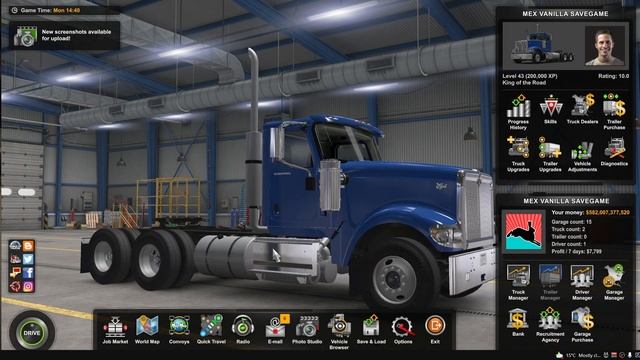Open the Driver Manager
Viewport: 640px width, 360px height.
pos(582,282)
